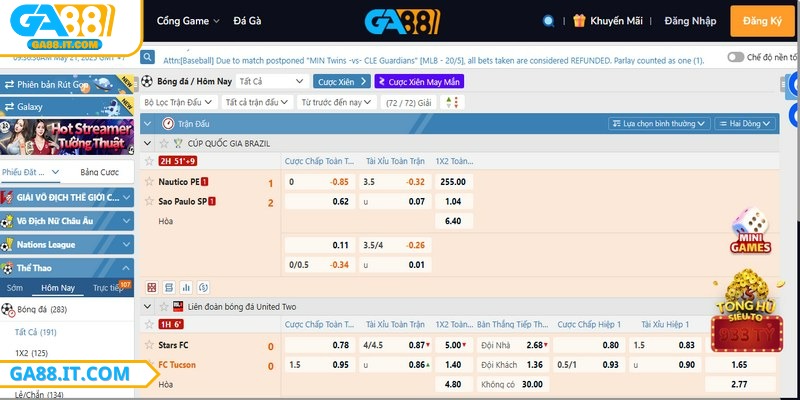Star the 1H 6' match time row
The width and height of the screenshot is (800, 400).
(x=149, y=324)
